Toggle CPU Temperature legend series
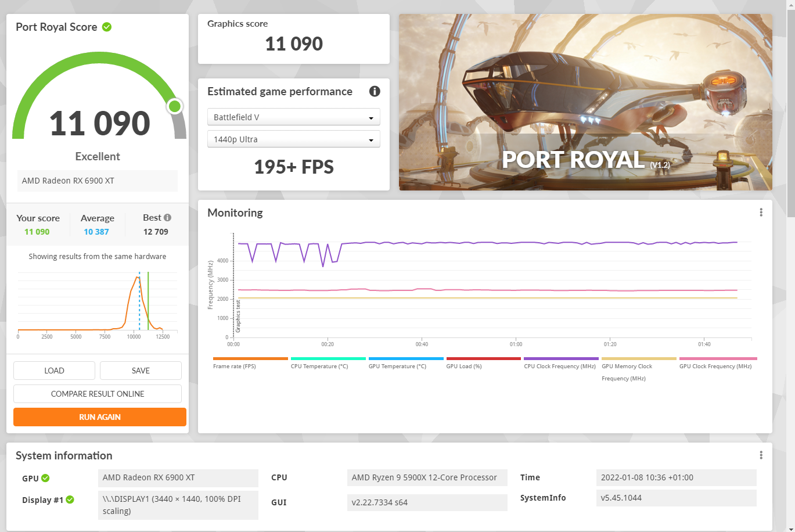This screenshot has width=795, height=532. [328, 363]
